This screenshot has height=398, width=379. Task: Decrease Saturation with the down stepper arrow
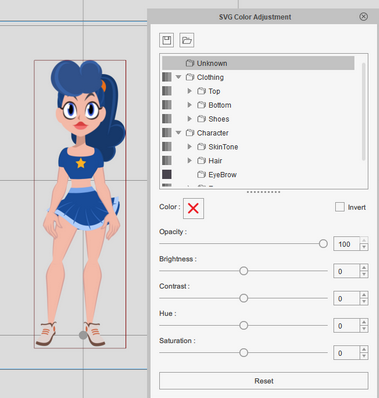point(364,356)
